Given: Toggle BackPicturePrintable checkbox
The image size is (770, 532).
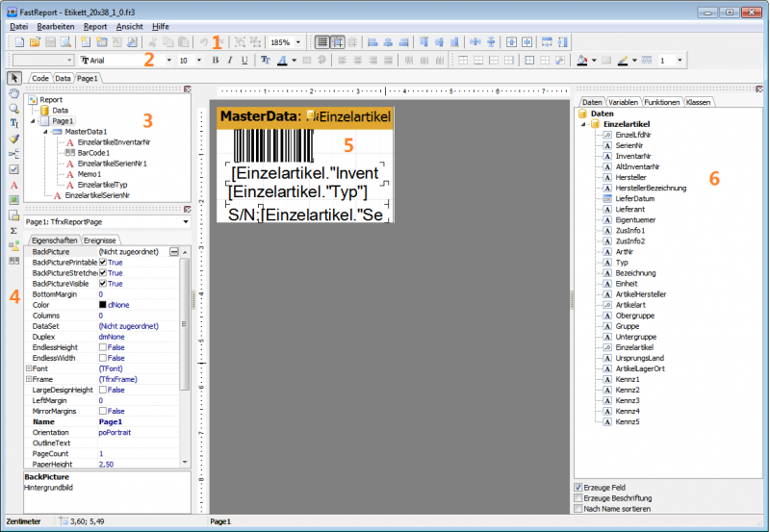Looking at the screenshot, I should click(103, 262).
